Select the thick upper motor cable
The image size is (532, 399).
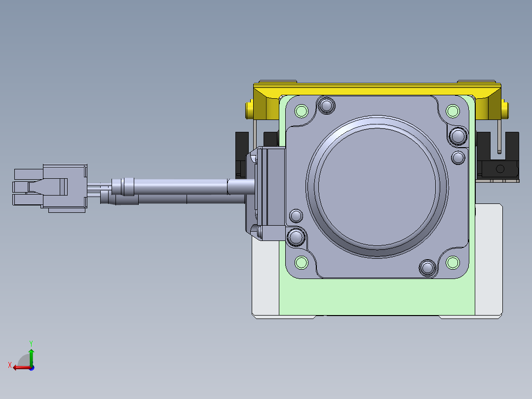point(183,187)
